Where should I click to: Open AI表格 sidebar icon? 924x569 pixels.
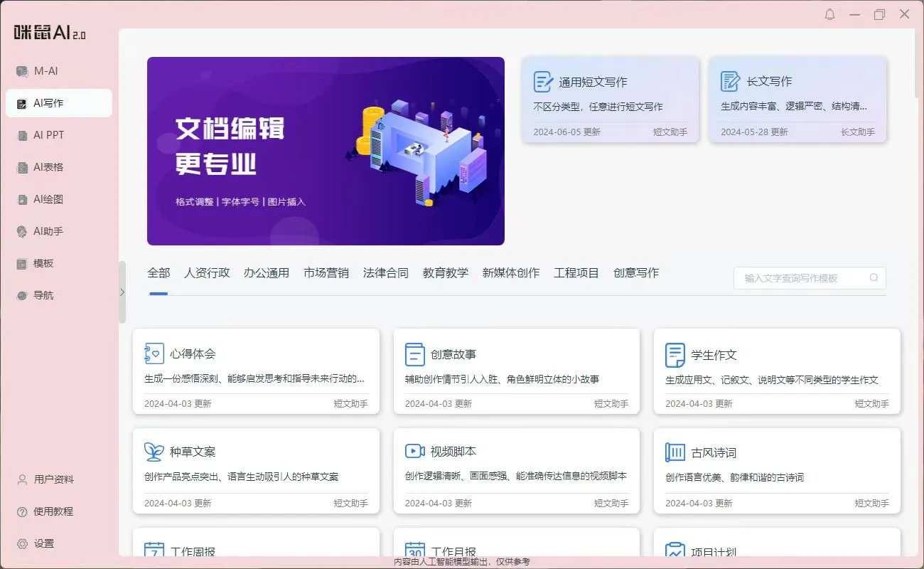pos(22,167)
